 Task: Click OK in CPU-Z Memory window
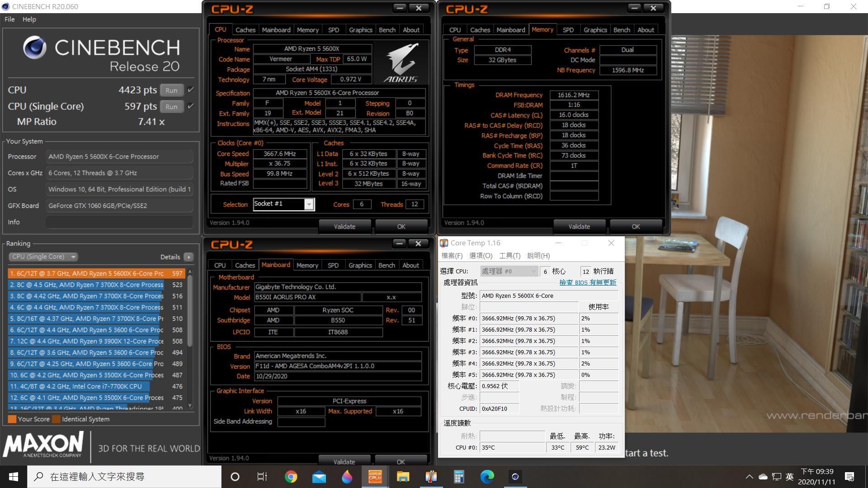pyautogui.click(x=636, y=226)
